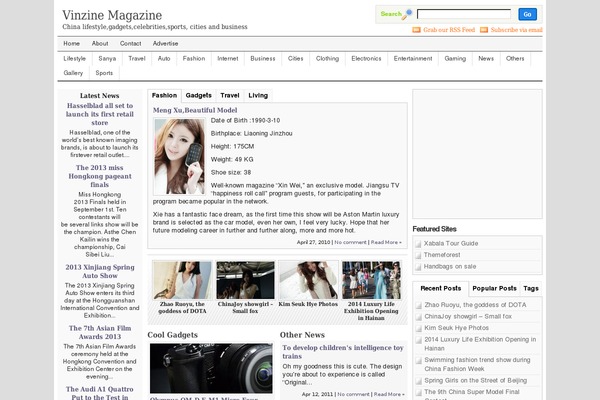
Task: Open Read More for Meng Xu article
Action: (x=386, y=243)
